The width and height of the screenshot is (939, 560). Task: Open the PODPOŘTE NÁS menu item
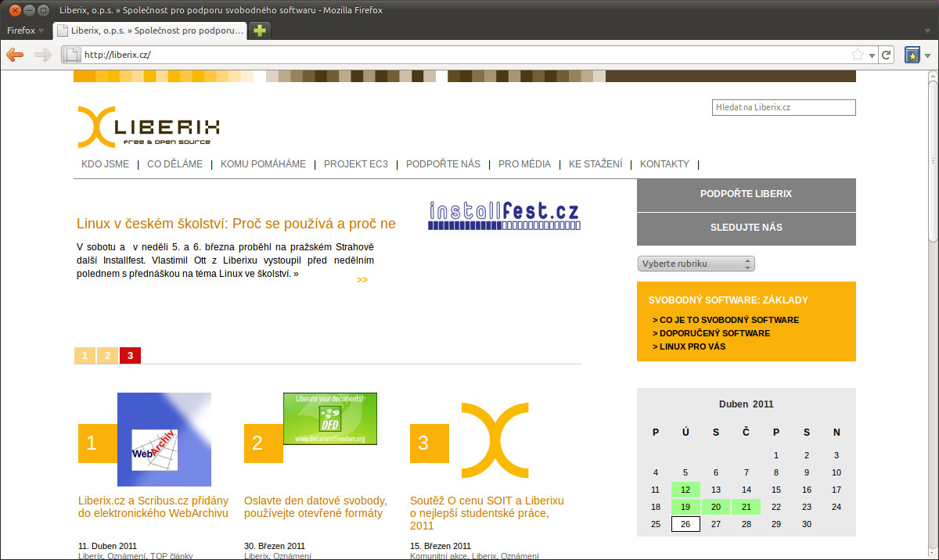coord(443,164)
